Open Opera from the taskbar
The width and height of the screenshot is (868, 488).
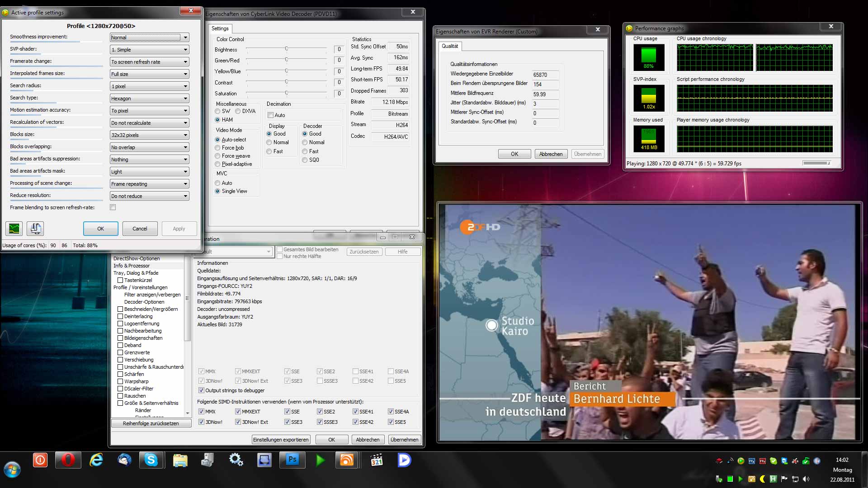point(68,460)
